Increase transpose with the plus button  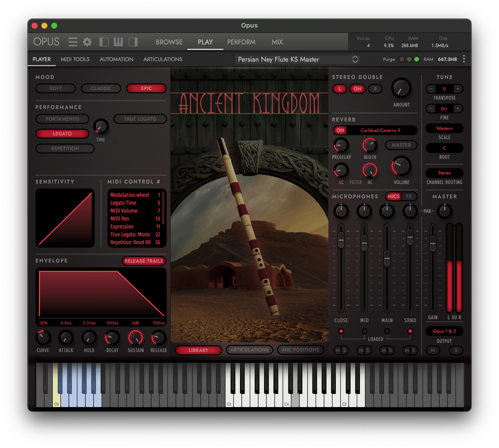[458, 89]
